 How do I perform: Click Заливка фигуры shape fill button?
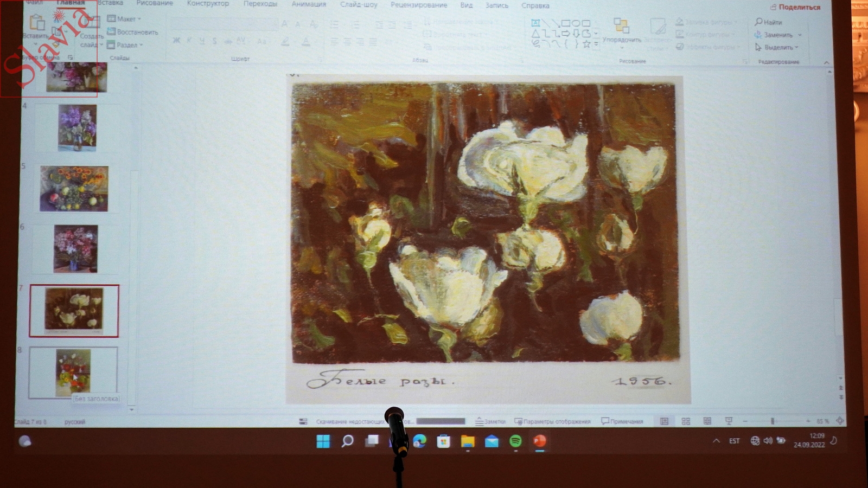coord(707,22)
